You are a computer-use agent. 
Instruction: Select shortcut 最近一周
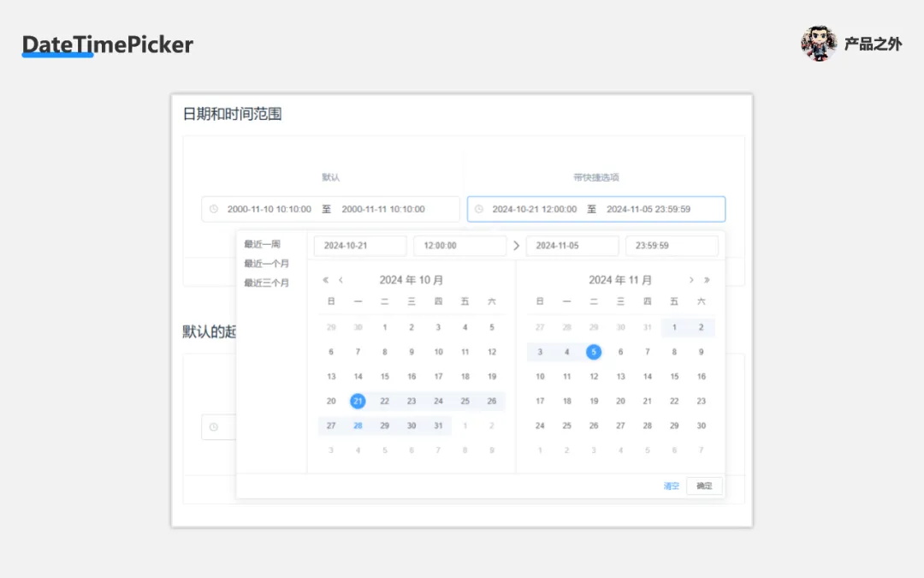click(263, 244)
